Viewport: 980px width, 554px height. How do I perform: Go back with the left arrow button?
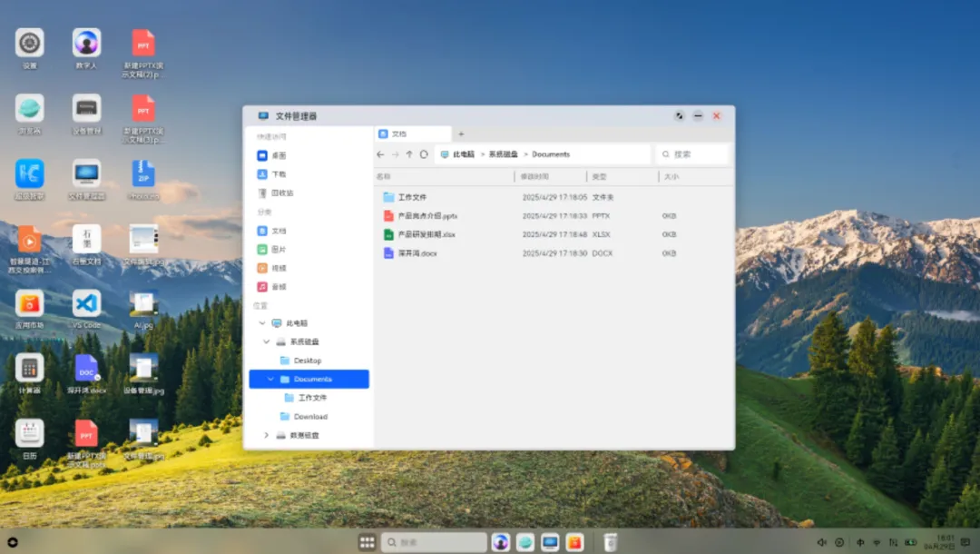coord(380,154)
